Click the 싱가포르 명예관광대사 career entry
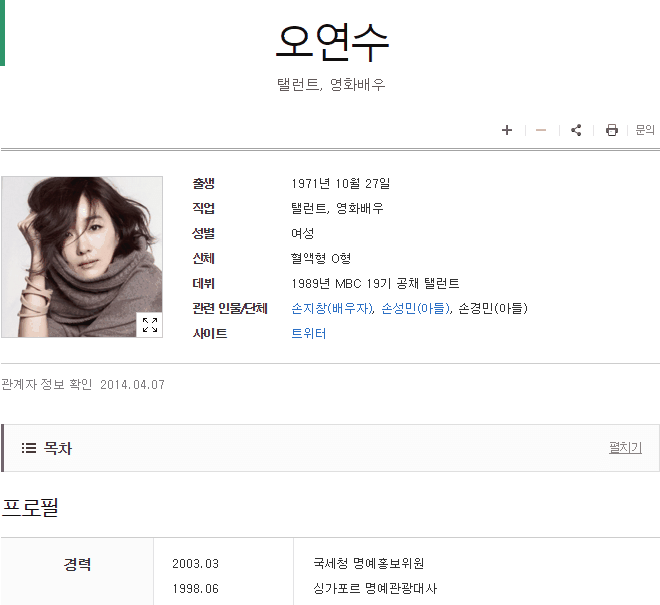Image resolution: width=660 pixels, height=605 pixels. tap(375, 588)
